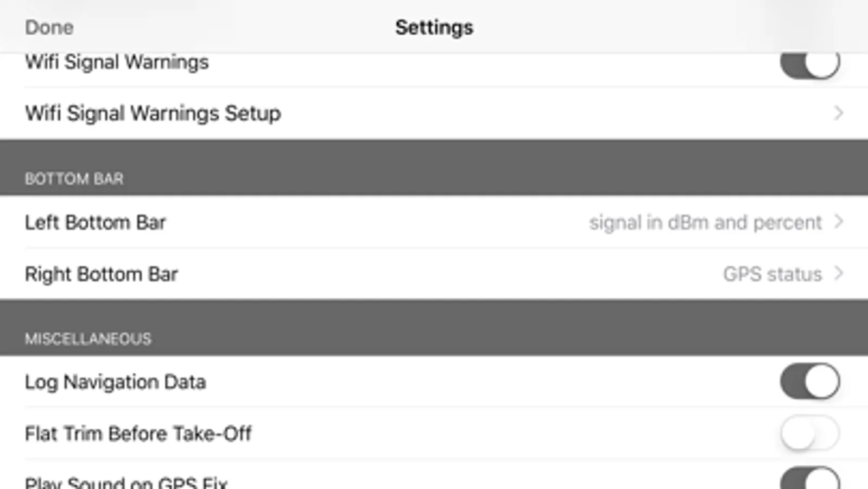Select the Right Bottom Bar label
The image size is (868, 489).
(101, 274)
